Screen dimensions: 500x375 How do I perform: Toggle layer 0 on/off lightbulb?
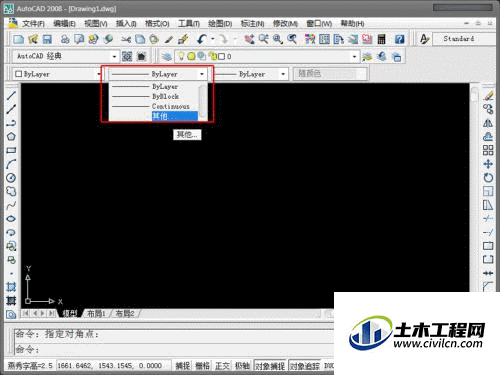tap(181, 56)
